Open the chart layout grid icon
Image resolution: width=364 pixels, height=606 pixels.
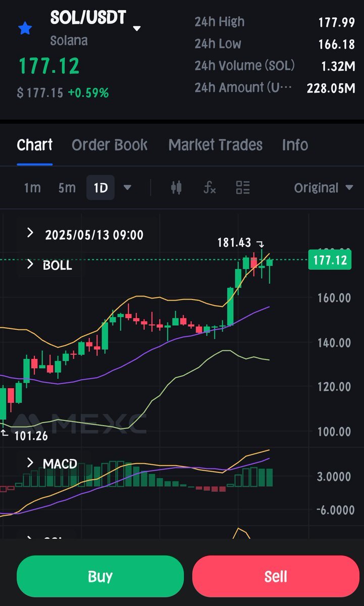tap(243, 188)
